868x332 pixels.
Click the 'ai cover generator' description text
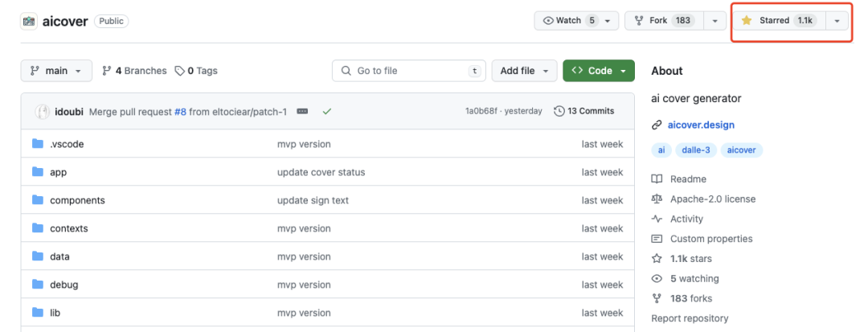(x=696, y=99)
